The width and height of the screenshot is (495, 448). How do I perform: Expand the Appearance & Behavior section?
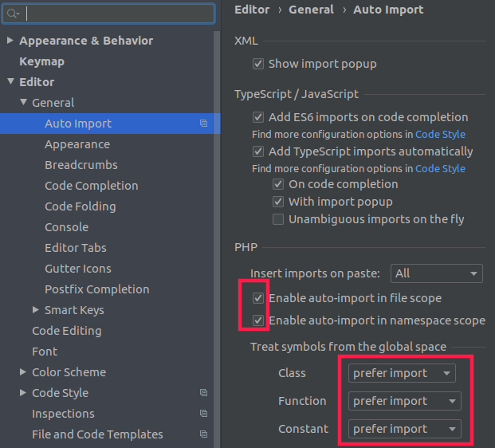tap(10, 41)
